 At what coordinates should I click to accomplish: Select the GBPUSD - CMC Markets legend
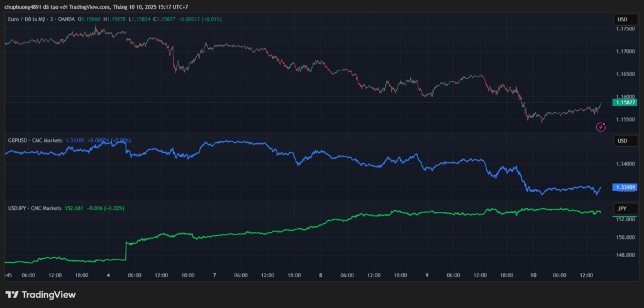pos(35,141)
